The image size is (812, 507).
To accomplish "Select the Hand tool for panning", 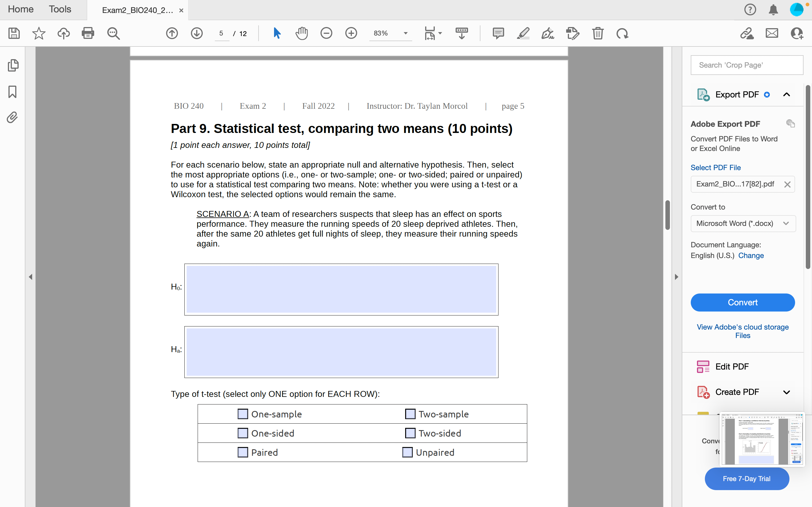I will coord(301,33).
